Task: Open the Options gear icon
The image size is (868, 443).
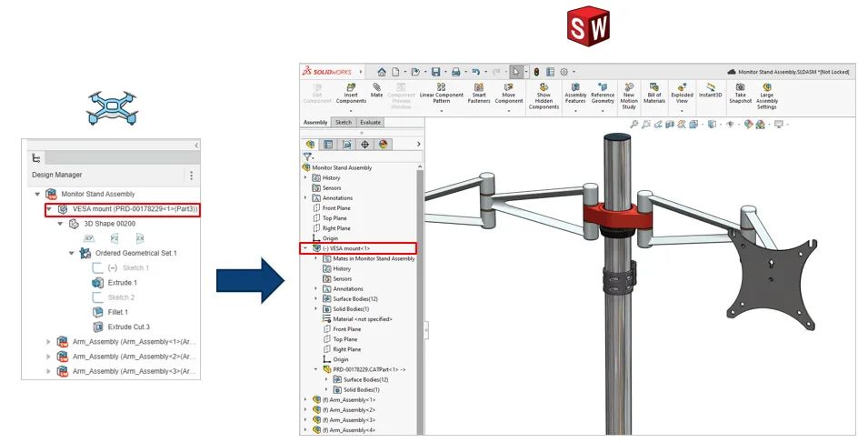Action: point(564,72)
